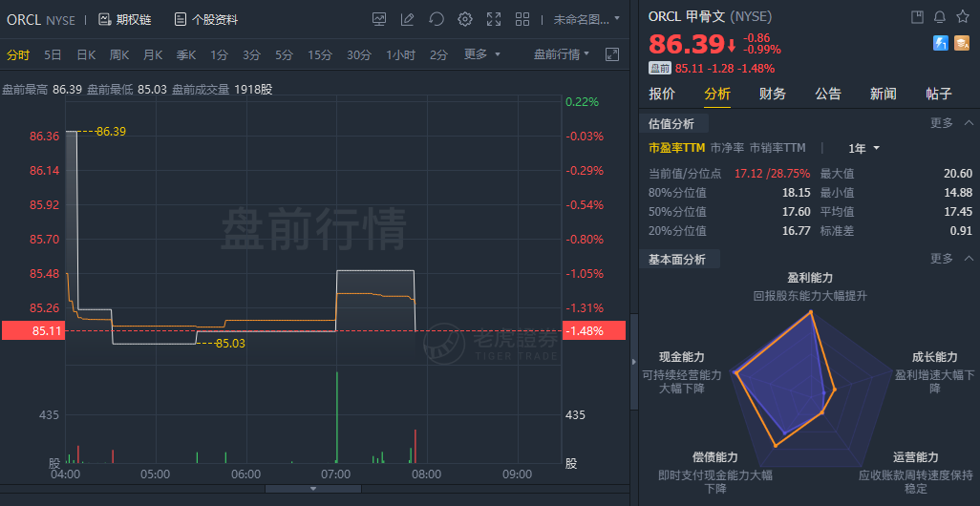The width and height of the screenshot is (980, 506).
Task: Select 市盈率TTM valuation metric
Action: point(677,148)
